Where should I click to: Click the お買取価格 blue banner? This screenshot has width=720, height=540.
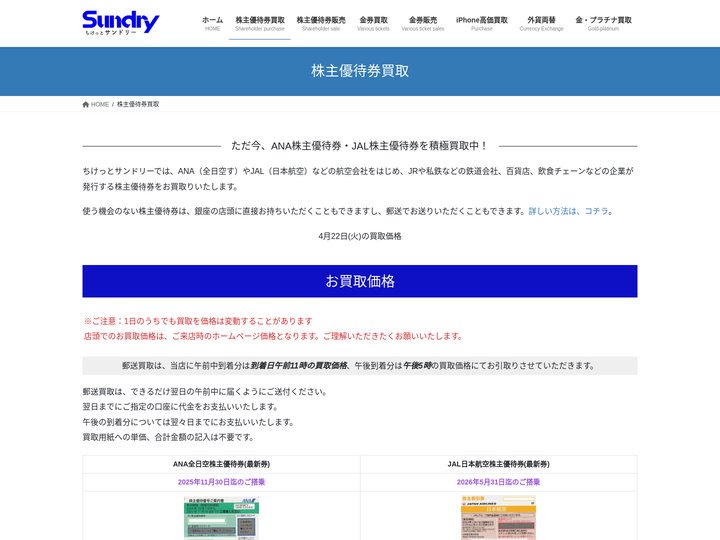360,281
